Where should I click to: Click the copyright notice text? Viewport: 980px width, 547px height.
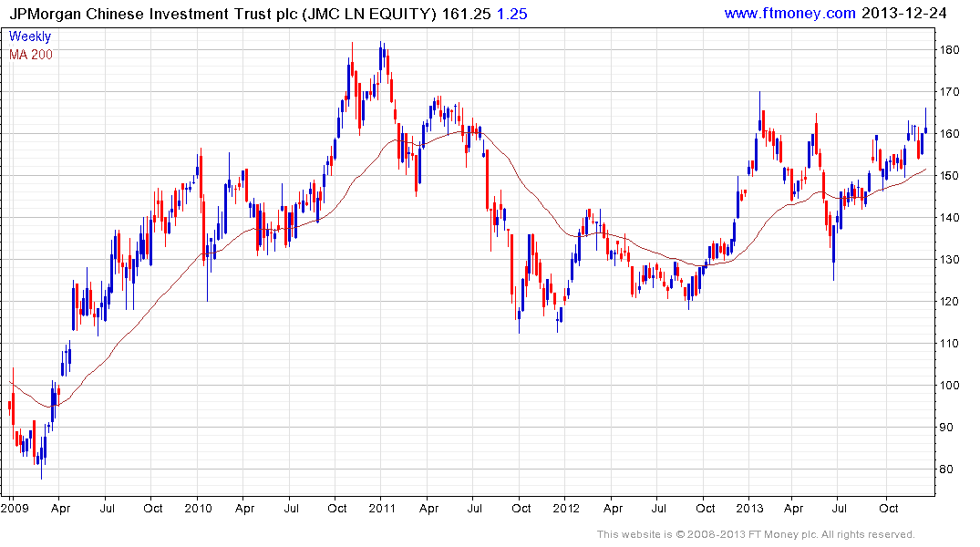[756, 534]
